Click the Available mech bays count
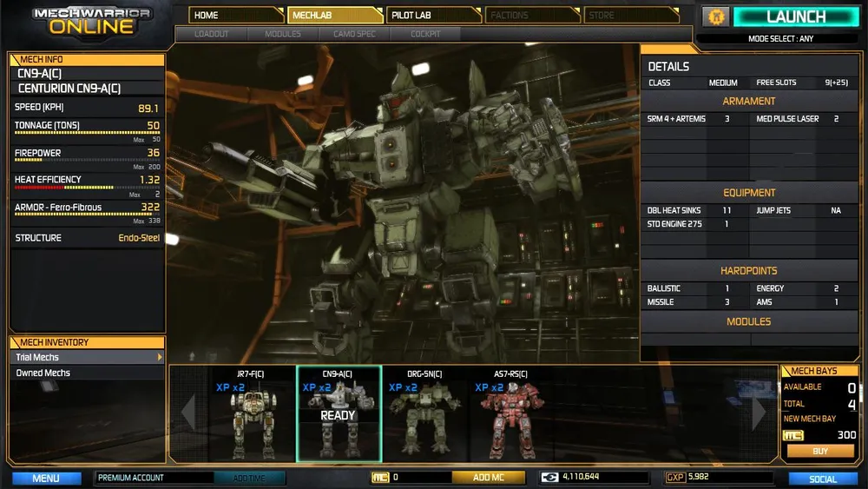The height and width of the screenshot is (489, 868). (x=852, y=387)
